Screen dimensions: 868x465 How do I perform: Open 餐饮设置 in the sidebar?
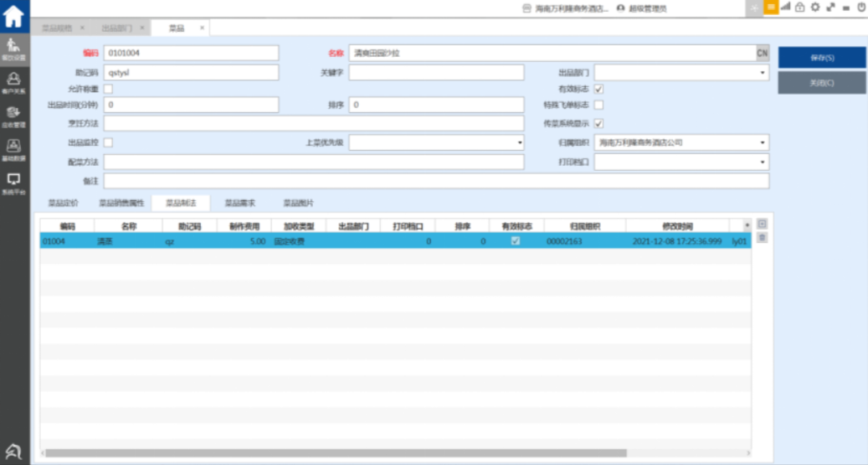click(14, 49)
